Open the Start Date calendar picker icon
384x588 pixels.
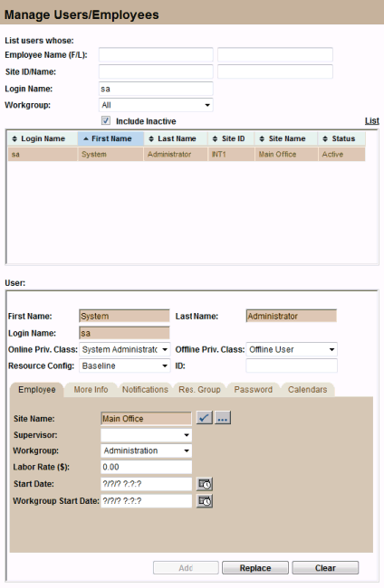pyautogui.click(x=205, y=484)
